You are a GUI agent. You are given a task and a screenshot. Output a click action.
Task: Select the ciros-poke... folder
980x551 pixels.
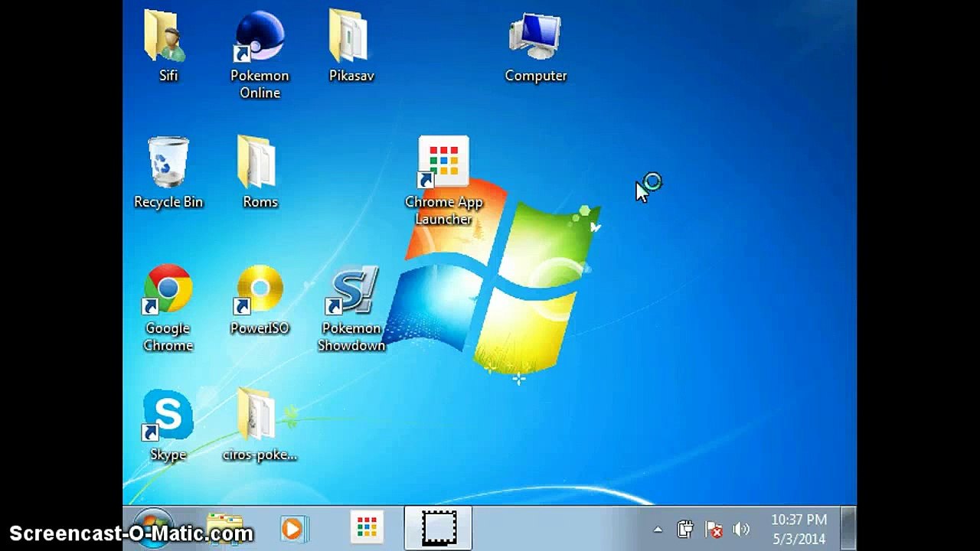tap(260, 425)
